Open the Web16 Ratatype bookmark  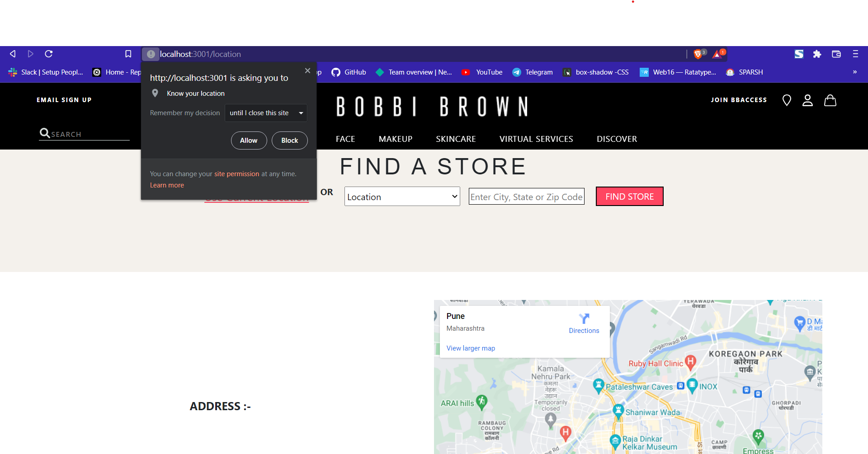(678, 72)
